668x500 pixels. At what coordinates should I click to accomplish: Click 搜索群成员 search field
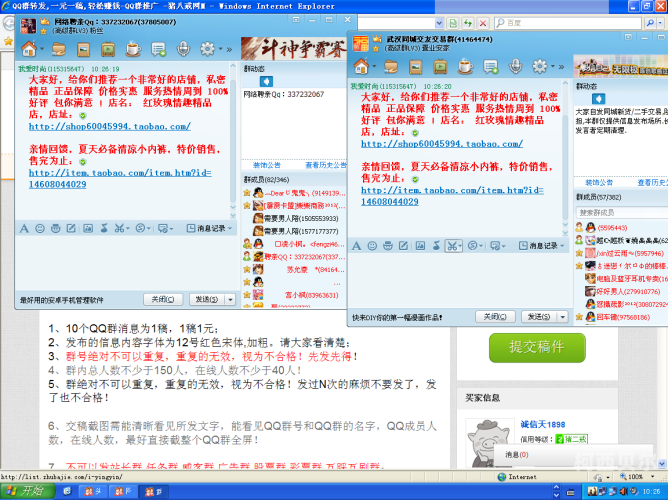tap(622, 213)
